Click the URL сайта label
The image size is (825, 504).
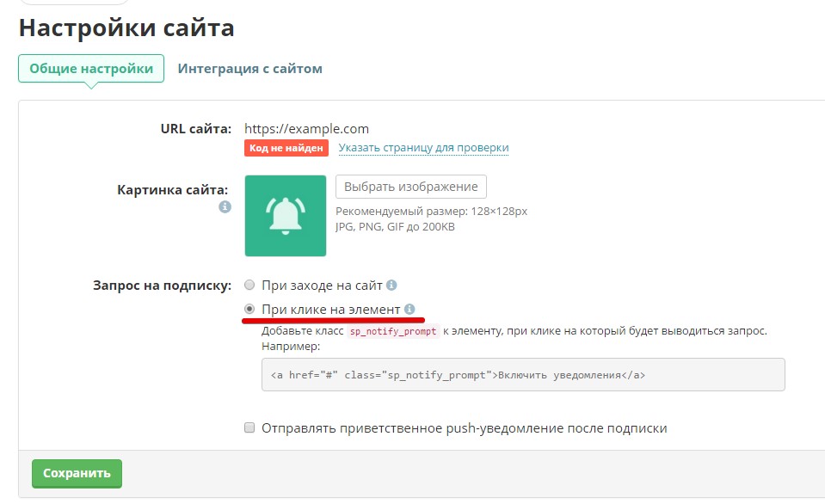point(196,129)
